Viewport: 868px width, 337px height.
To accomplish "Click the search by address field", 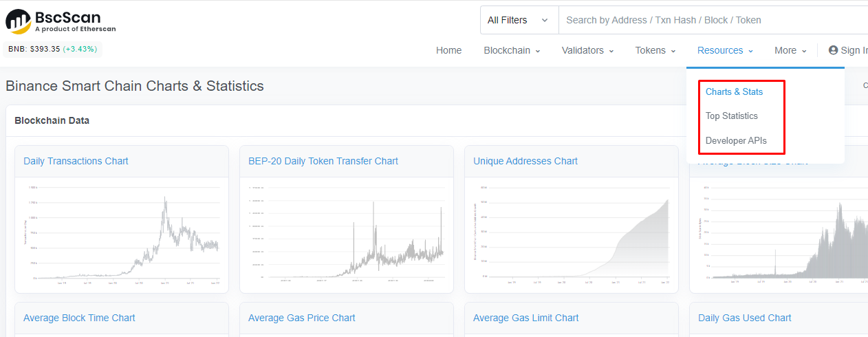I will pos(713,20).
